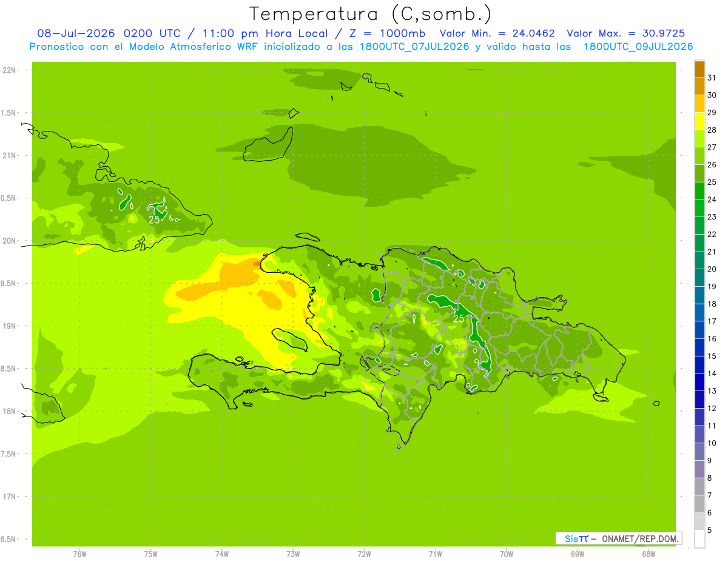This screenshot has height=562, width=728.
Task: Click the '18N' latitude axis label
Action: (9, 411)
